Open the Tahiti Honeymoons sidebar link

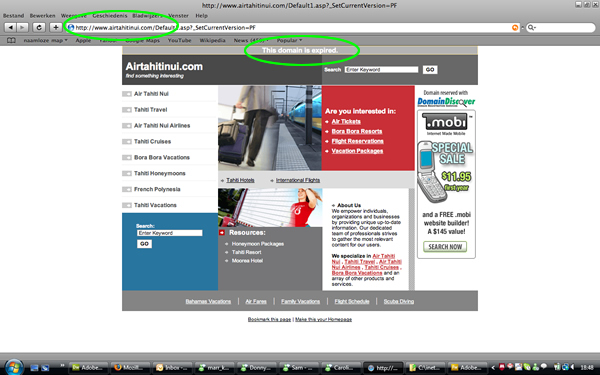click(x=160, y=173)
